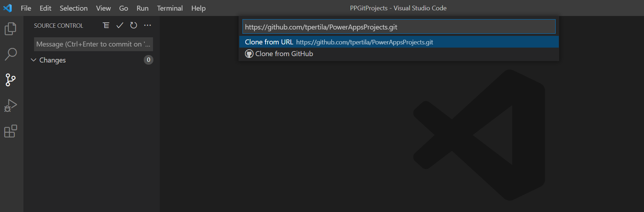Open the Explorer view in activity bar
This screenshot has width=644, height=212.
pyautogui.click(x=11, y=29)
